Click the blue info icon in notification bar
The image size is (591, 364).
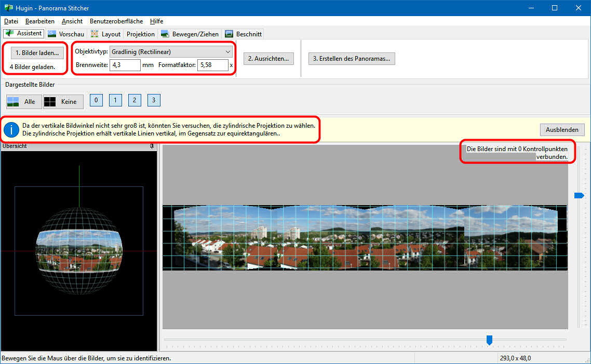[11, 129]
